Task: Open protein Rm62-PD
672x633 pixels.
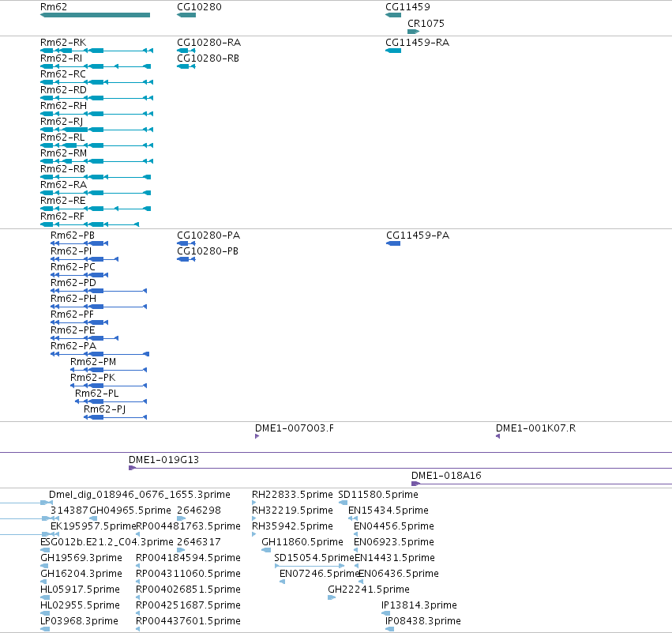Action: point(73,283)
